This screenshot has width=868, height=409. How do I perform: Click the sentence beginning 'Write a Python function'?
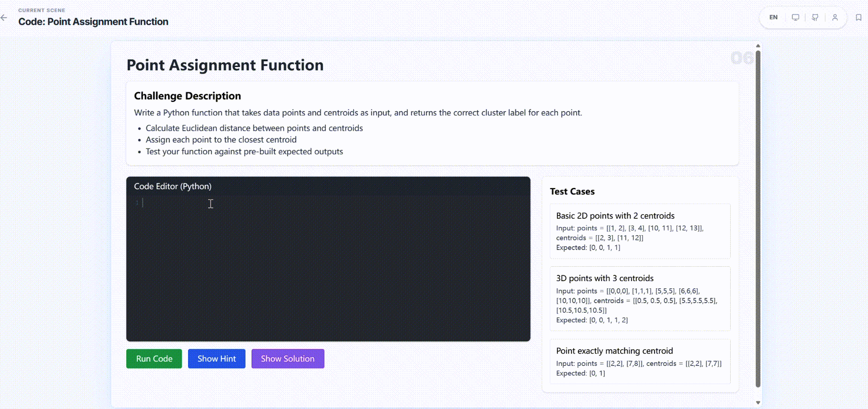(x=358, y=113)
